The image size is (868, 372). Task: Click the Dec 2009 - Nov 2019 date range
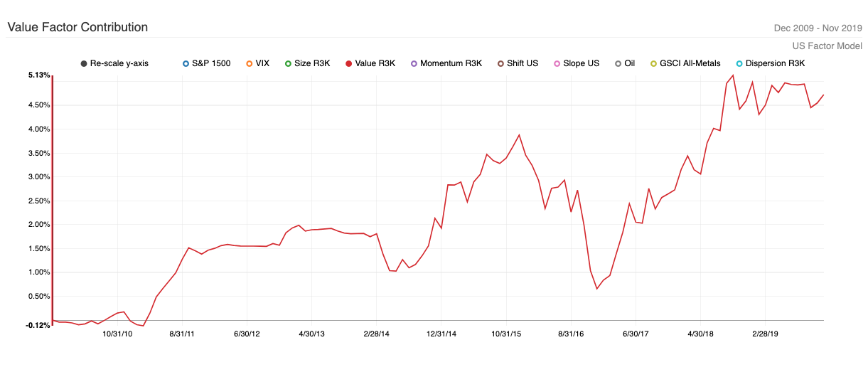point(818,28)
